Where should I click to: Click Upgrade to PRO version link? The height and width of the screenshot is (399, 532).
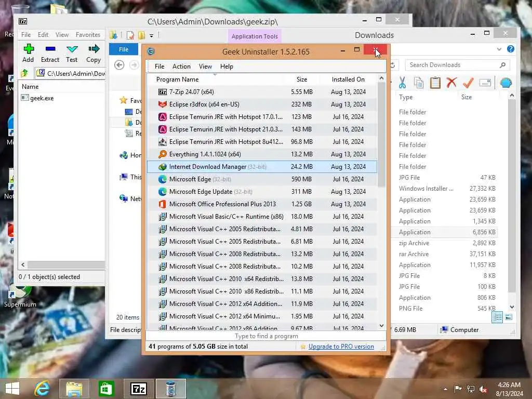point(341,347)
